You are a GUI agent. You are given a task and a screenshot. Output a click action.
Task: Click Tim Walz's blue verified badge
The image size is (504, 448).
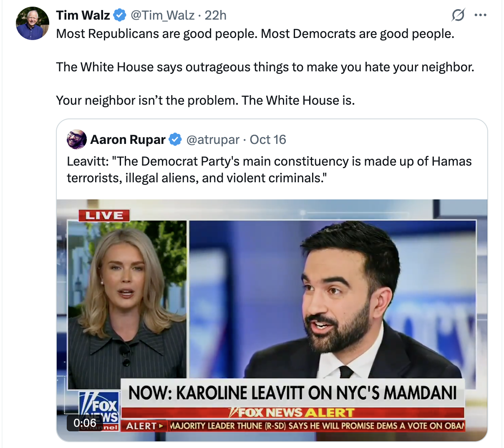[120, 15]
